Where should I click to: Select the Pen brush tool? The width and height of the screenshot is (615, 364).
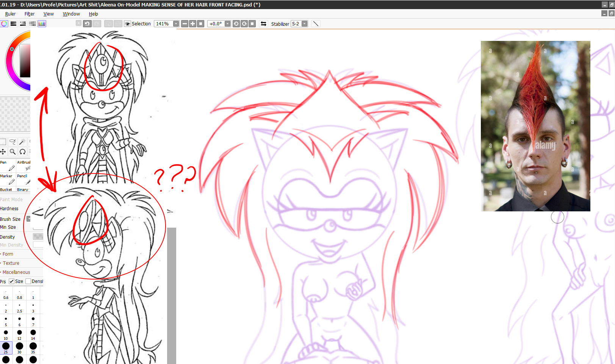[x=8, y=166]
